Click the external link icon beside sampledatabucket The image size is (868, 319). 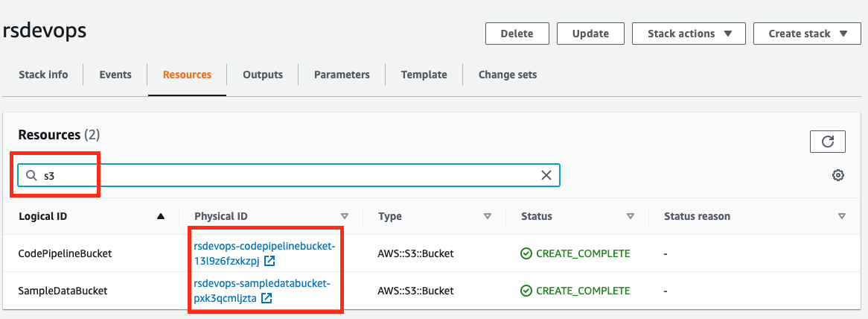coord(266,298)
